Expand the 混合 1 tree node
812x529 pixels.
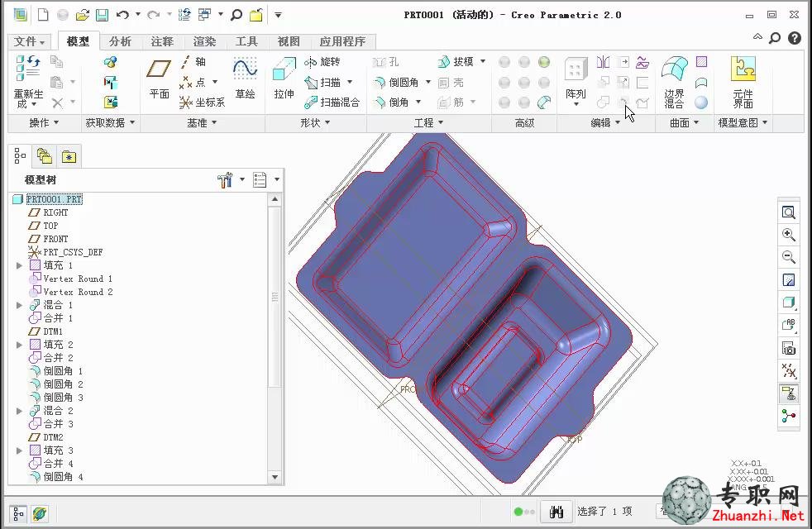tap(19, 305)
